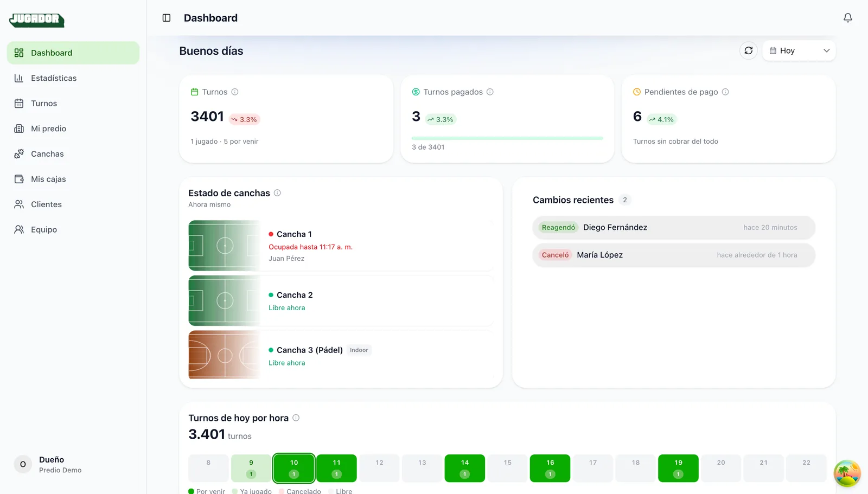Open Dashboard in the sidebar
The image size is (868, 494).
click(73, 53)
